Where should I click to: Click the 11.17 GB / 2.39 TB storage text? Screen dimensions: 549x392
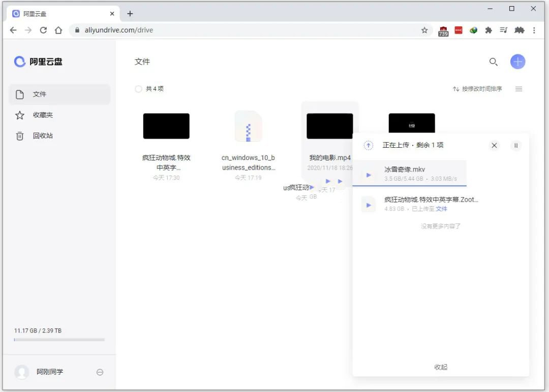38,331
